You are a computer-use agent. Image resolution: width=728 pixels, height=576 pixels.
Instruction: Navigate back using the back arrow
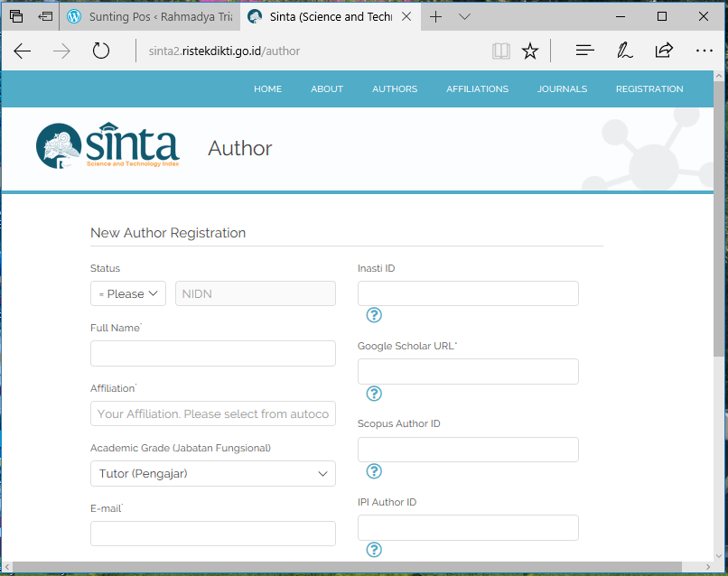pyautogui.click(x=22, y=51)
